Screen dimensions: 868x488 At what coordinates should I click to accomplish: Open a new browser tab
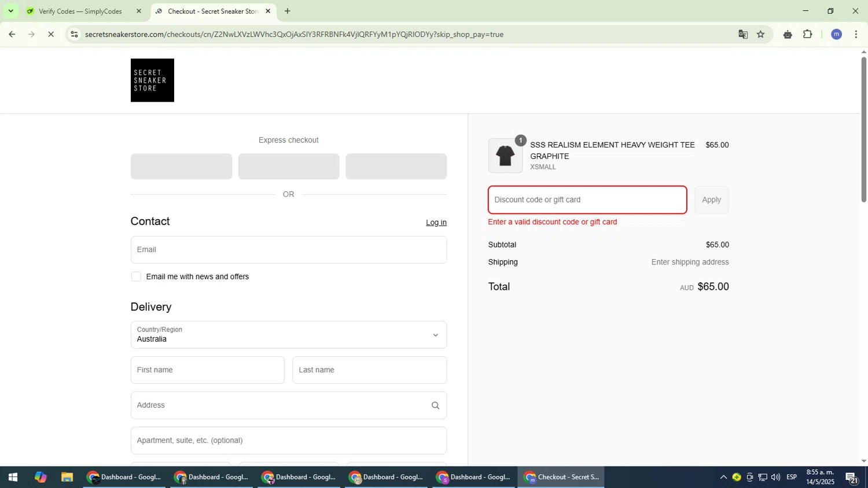coord(288,11)
